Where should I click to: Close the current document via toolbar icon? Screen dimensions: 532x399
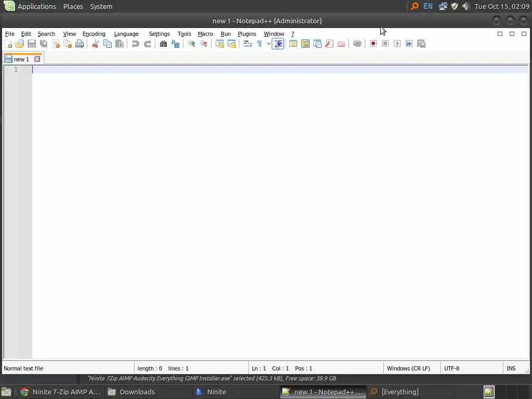pos(56,44)
